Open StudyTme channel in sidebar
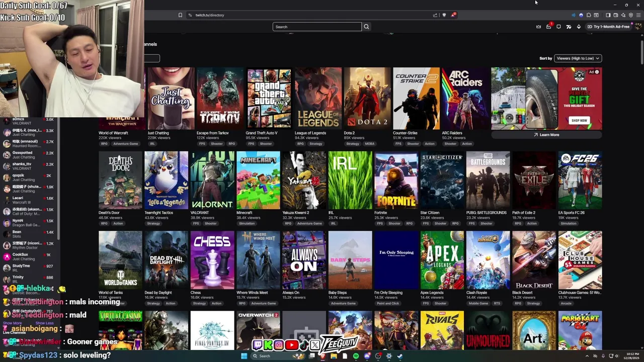This screenshot has width=644, height=362. click(30, 268)
